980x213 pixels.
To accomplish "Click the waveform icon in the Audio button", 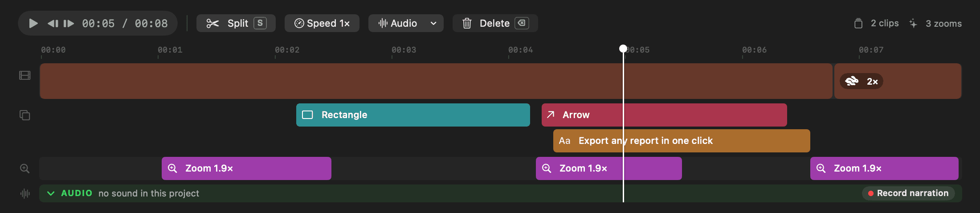I will pos(383,23).
